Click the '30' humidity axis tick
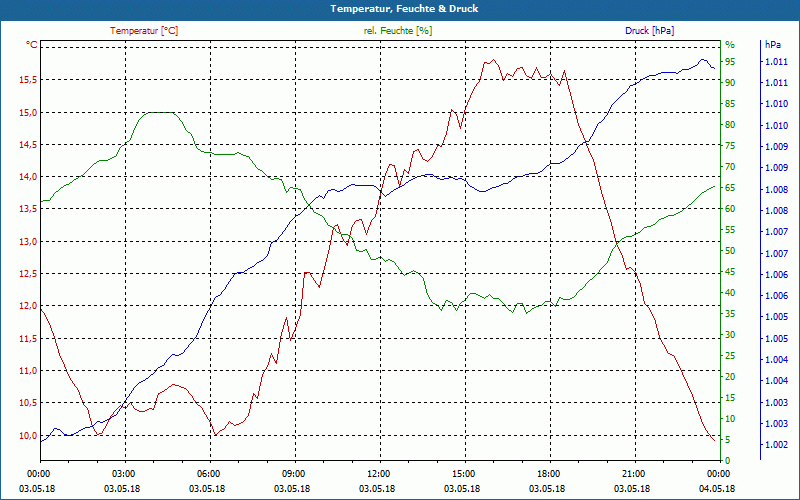This screenshot has width=800, height=500. click(x=730, y=335)
